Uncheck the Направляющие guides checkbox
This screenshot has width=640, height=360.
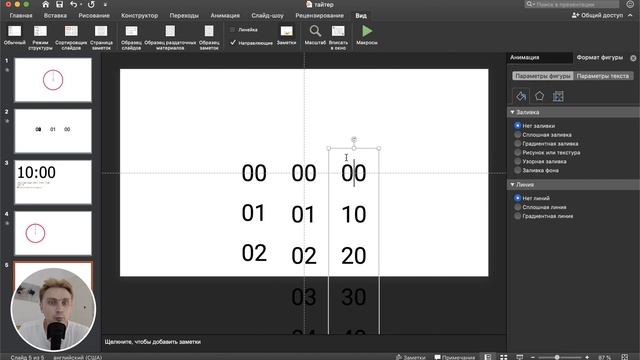tap(233, 42)
